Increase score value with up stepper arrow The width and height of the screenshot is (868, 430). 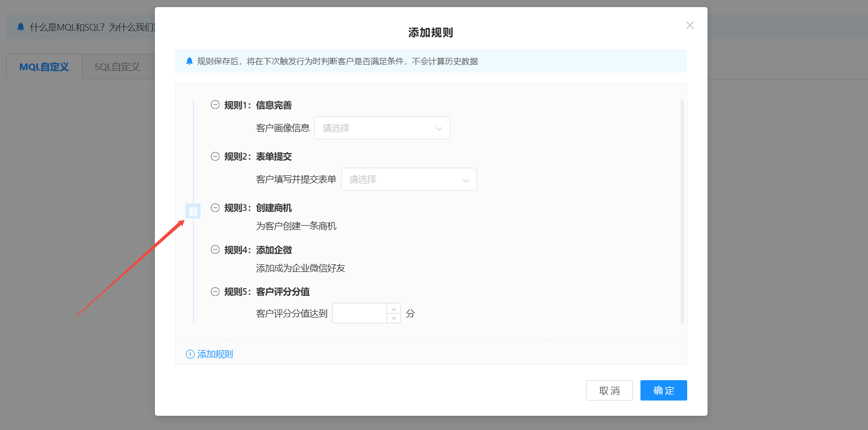click(x=394, y=309)
